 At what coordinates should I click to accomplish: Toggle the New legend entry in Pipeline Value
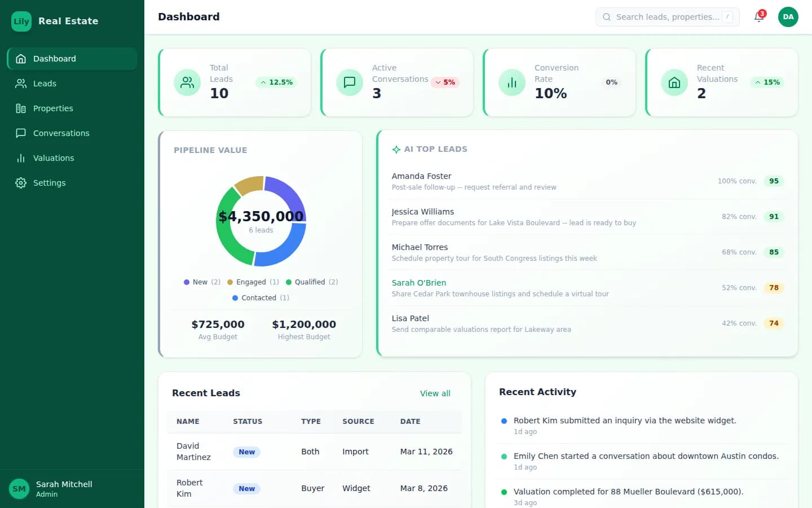pos(201,282)
